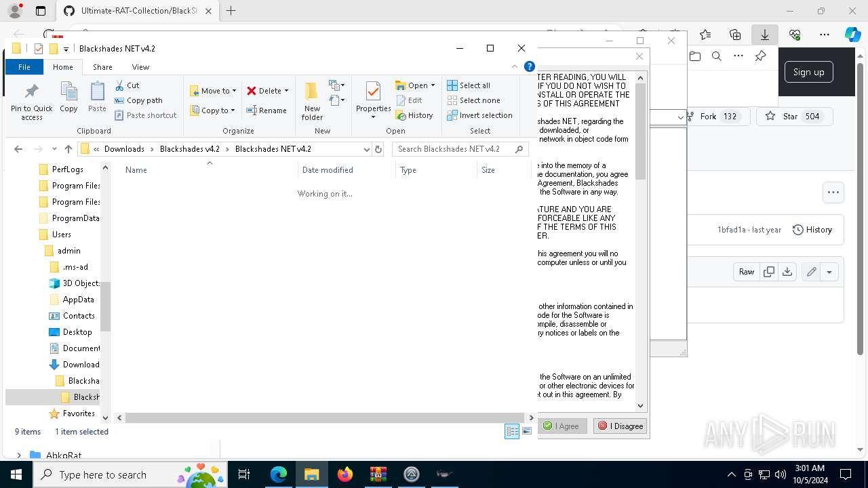Select ProgramData in the navigation tree
The image size is (868, 488).
click(69, 218)
